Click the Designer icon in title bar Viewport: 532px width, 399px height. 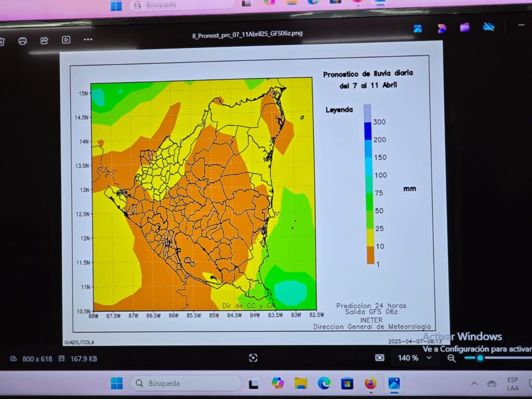(x=442, y=28)
